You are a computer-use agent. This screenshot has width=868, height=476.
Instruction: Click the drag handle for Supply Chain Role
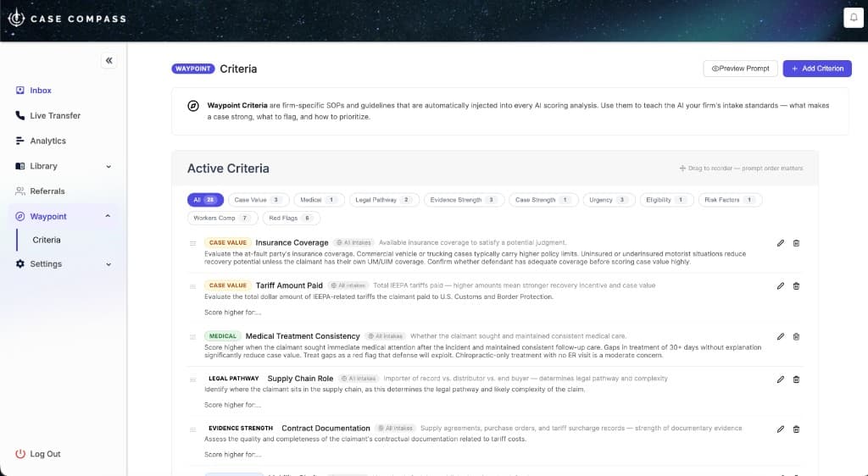pyautogui.click(x=193, y=379)
